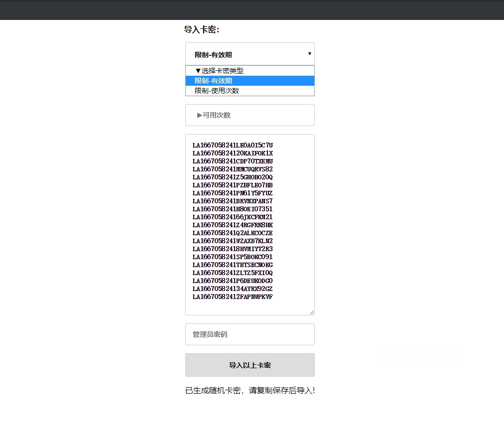Click the 导入卡密 heading label

198,29
